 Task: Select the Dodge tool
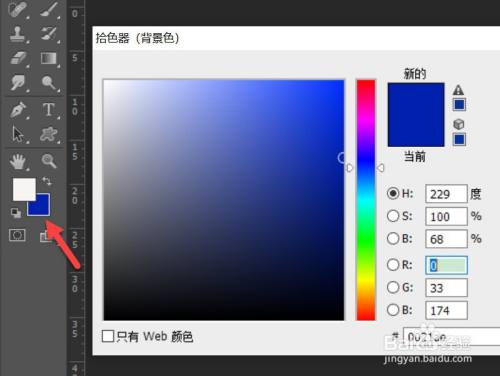tap(49, 82)
